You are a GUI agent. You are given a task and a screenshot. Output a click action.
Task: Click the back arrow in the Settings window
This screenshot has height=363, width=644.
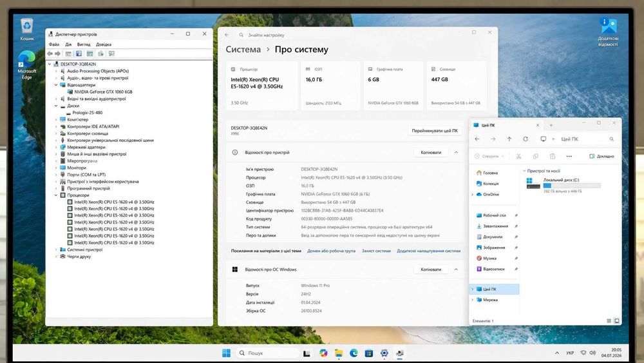pyautogui.click(x=227, y=35)
